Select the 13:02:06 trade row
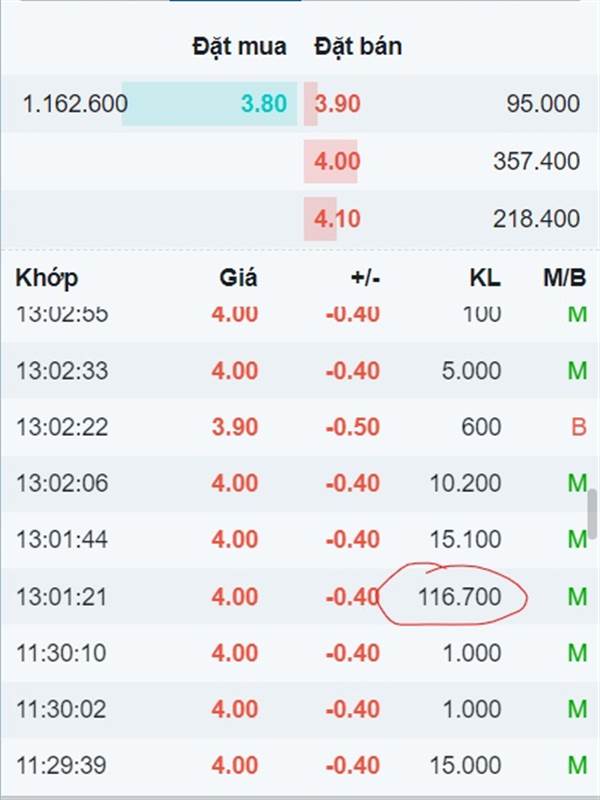600x800 pixels. click(x=300, y=483)
